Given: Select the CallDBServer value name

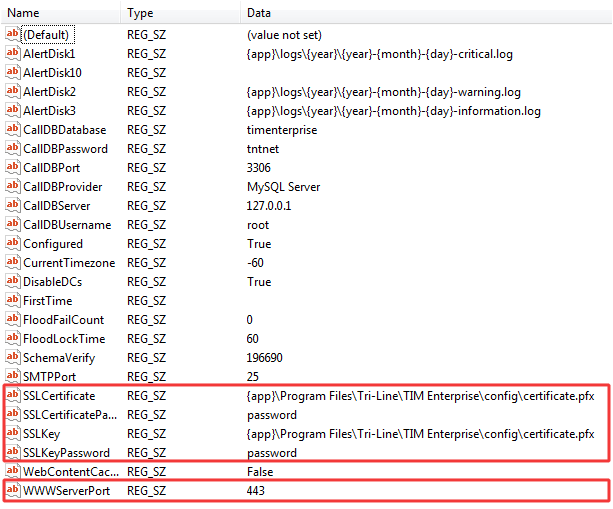Looking at the screenshot, I should 57,206.
